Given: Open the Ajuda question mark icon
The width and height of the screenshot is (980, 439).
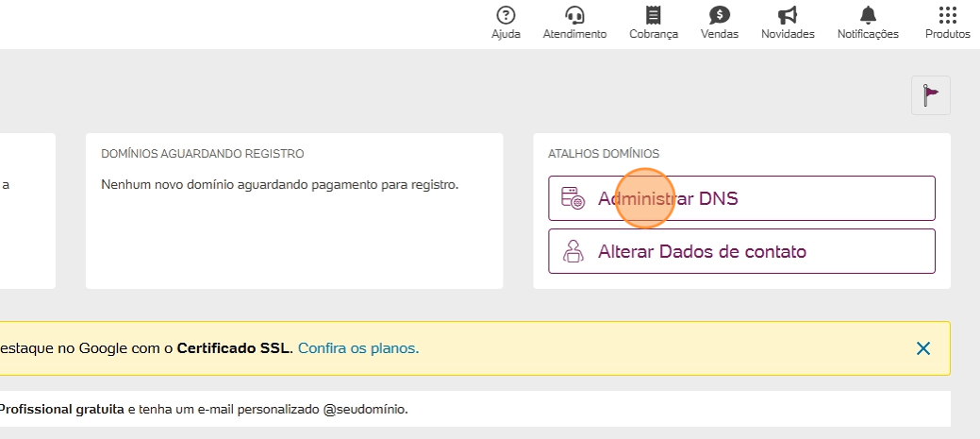Looking at the screenshot, I should click(x=506, y=15).
